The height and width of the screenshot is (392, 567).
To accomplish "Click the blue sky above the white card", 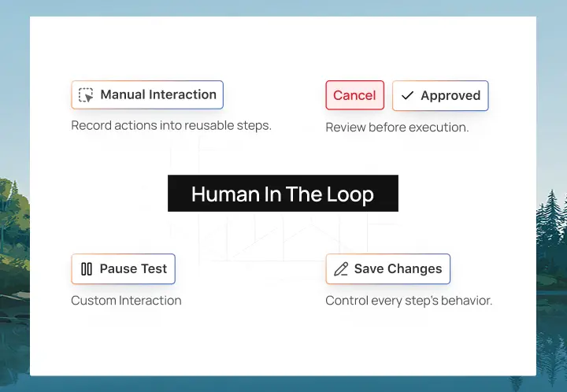I will point(283,8).
